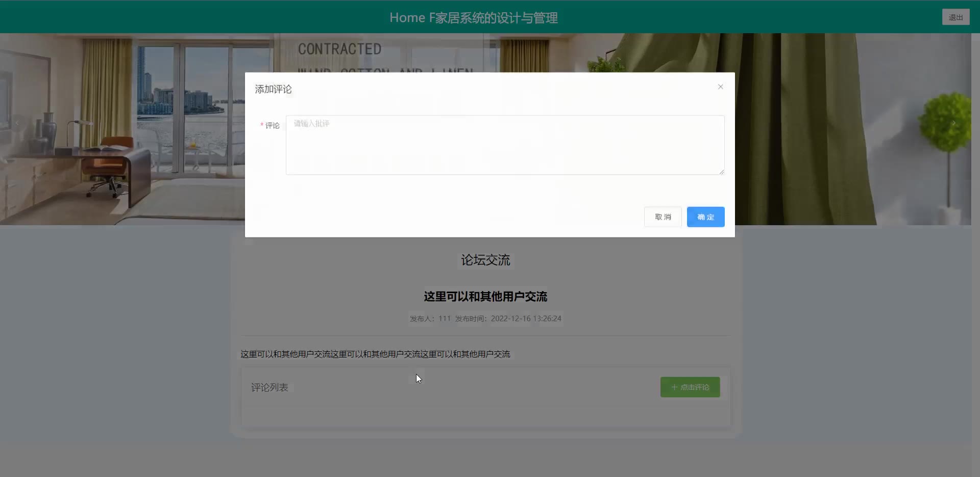Go to the previous carousel banner image
980x477 pixels.
tap(17, 123)
